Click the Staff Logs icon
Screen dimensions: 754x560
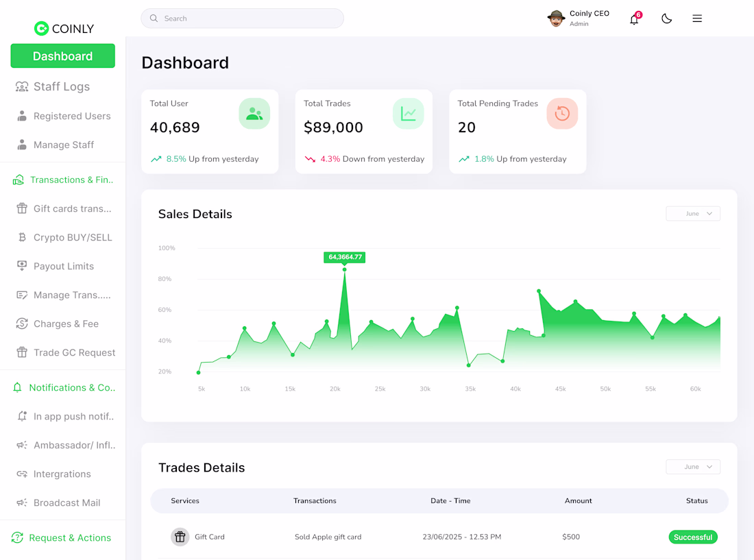[22, 86]
